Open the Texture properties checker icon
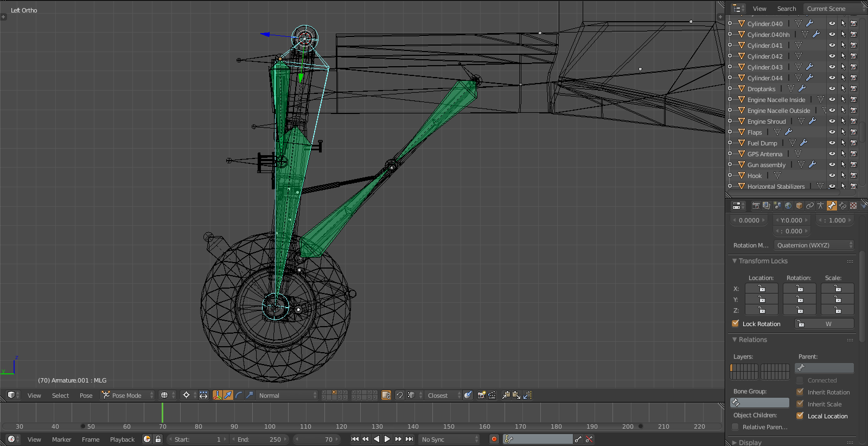Image resolution: width=868 pixels, height=446 pixels. pyautogui.click(x=853, y=206)
